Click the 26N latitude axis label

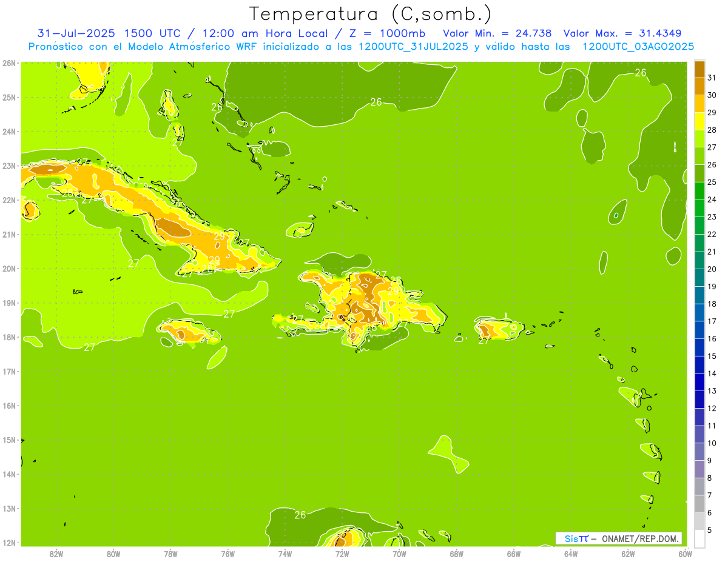tap(8, 62)
